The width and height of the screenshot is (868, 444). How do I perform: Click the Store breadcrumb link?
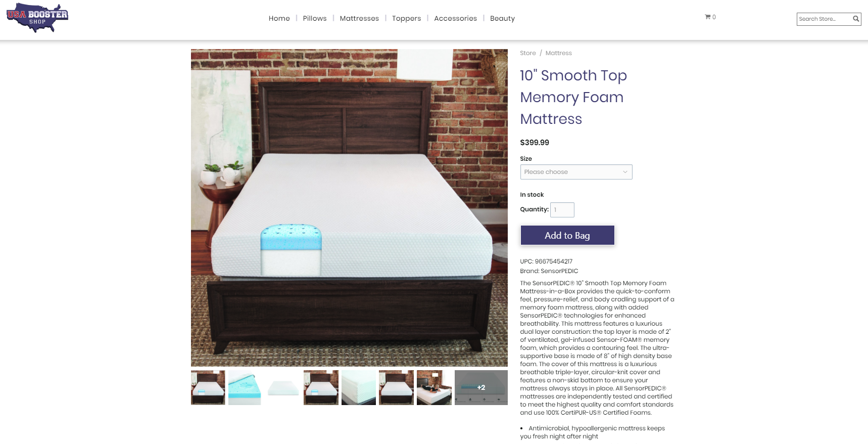point(528,53)
